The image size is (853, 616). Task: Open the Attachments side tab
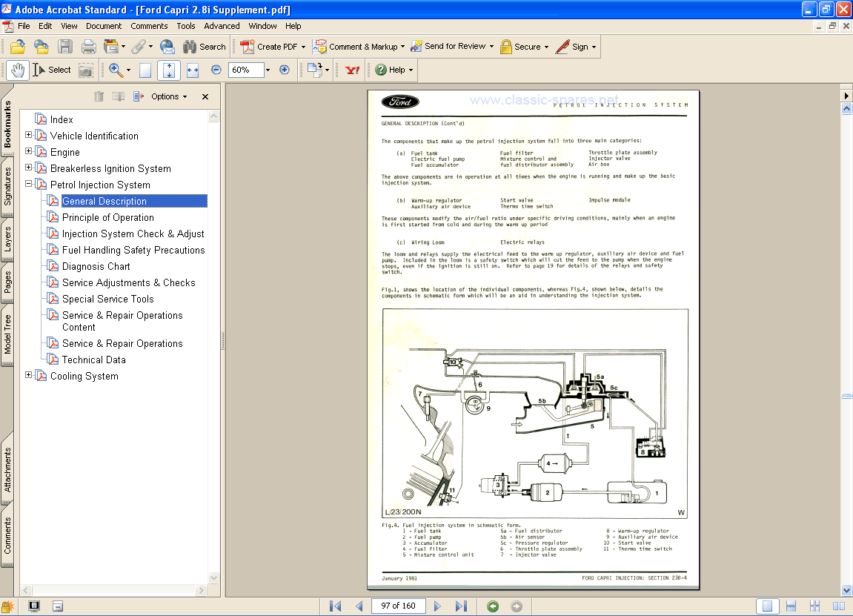(7, 470)
